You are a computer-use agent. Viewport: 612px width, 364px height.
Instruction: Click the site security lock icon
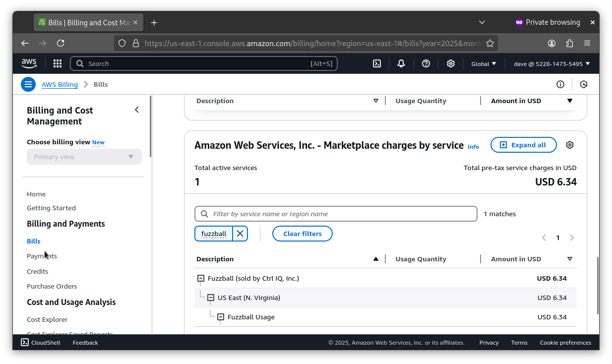pos(135,43)
